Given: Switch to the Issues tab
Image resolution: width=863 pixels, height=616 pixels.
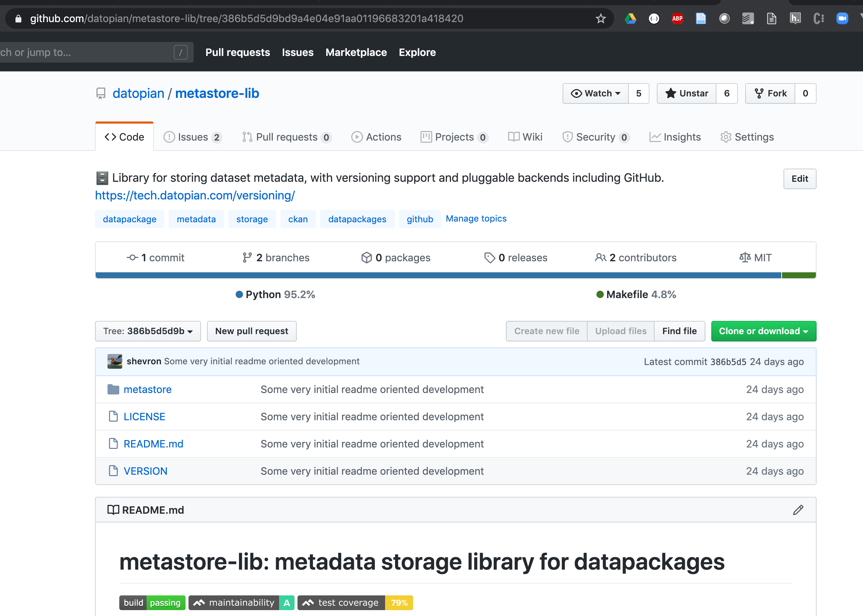Looking at the screenshot, I should click(193, 137).
